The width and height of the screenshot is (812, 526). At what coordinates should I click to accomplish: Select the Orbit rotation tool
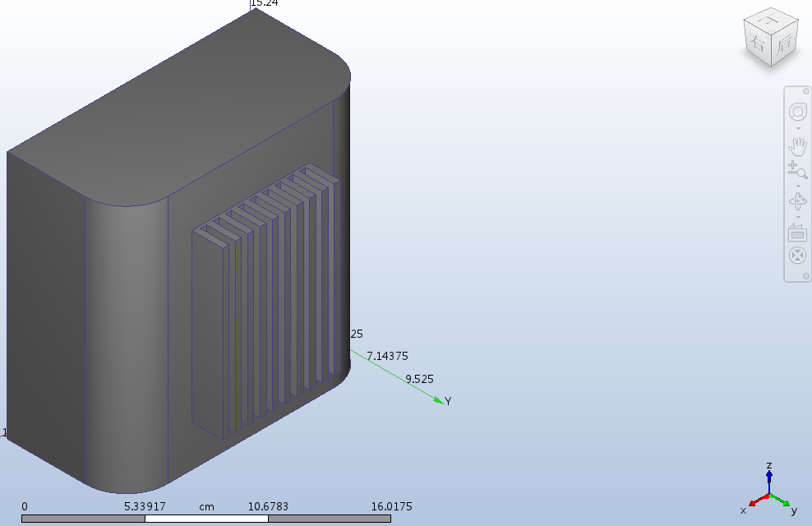click(x=797, y=201)
